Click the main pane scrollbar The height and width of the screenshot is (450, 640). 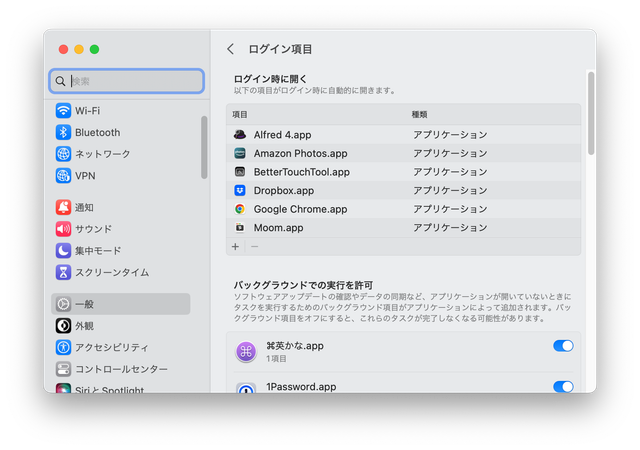591,113
